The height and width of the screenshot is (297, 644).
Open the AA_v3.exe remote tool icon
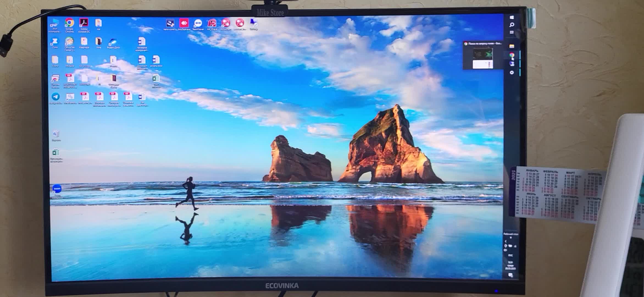click(x=212, y=24)
